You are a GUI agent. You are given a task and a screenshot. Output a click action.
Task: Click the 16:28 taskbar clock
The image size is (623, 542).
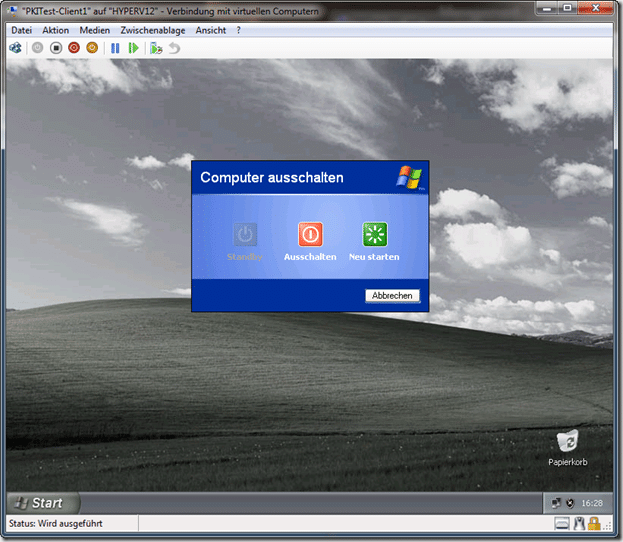pyautogui.click(x=592, y=503)
